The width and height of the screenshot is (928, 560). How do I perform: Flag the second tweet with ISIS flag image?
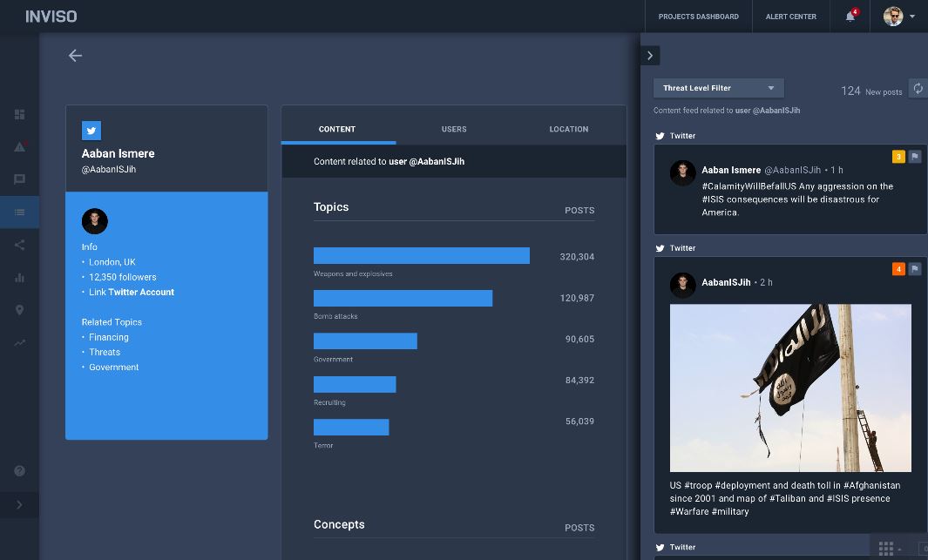click(x=914, y=269)
